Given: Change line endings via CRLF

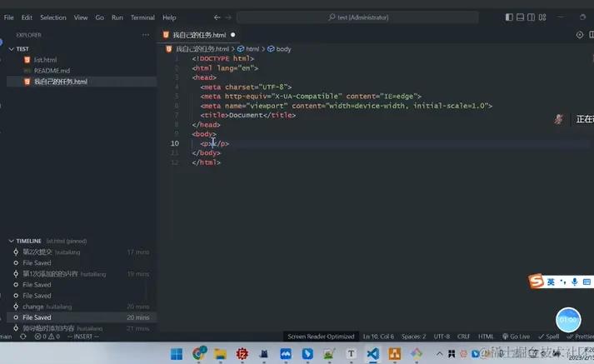Looking at the screenshot, I should [464, 337].
